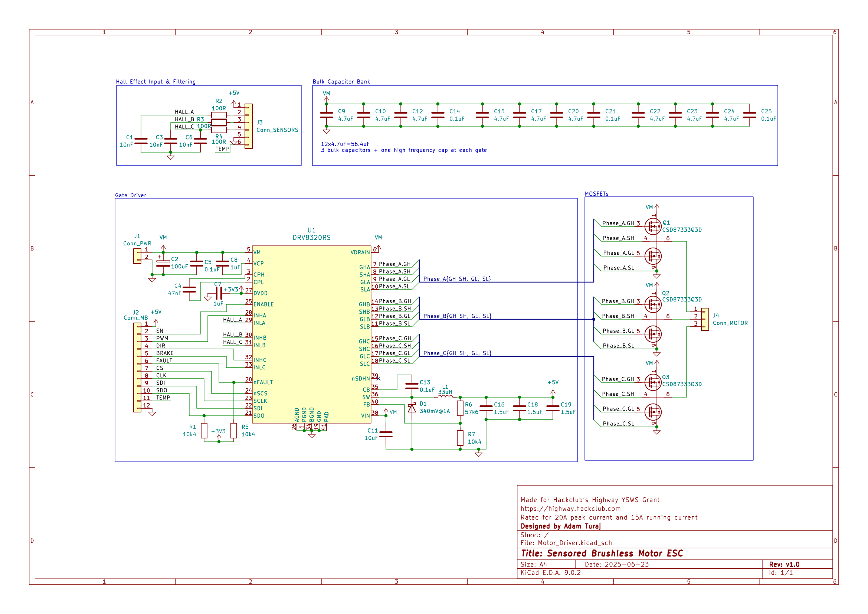Select the R1 10k4 resistor symbol
The image size is (868, 614).
click(x=204, y=431)
